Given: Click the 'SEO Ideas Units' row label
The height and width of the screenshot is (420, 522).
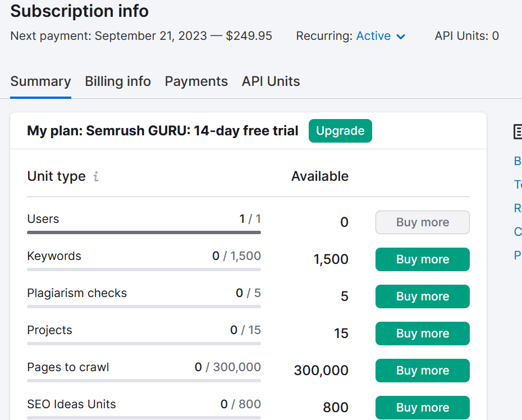Looking at the screenshot, I should pyautogui.click(x=71, y=404).
